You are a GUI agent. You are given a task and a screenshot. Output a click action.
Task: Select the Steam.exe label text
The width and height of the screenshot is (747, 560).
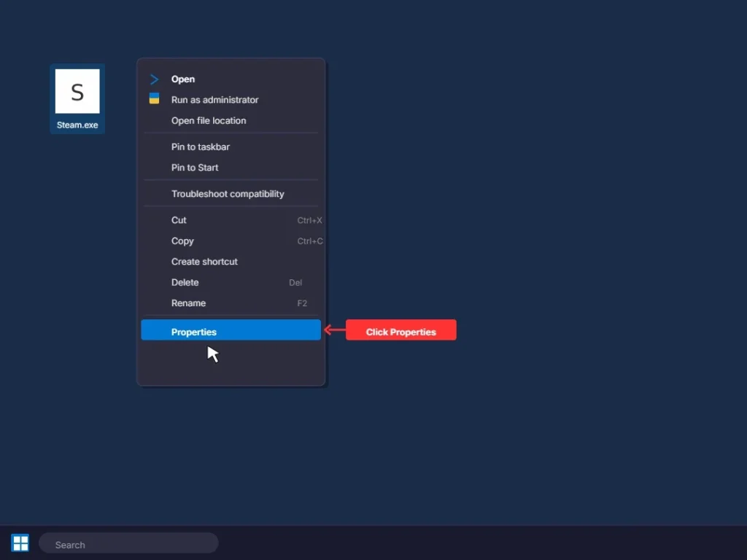[77, 125]
